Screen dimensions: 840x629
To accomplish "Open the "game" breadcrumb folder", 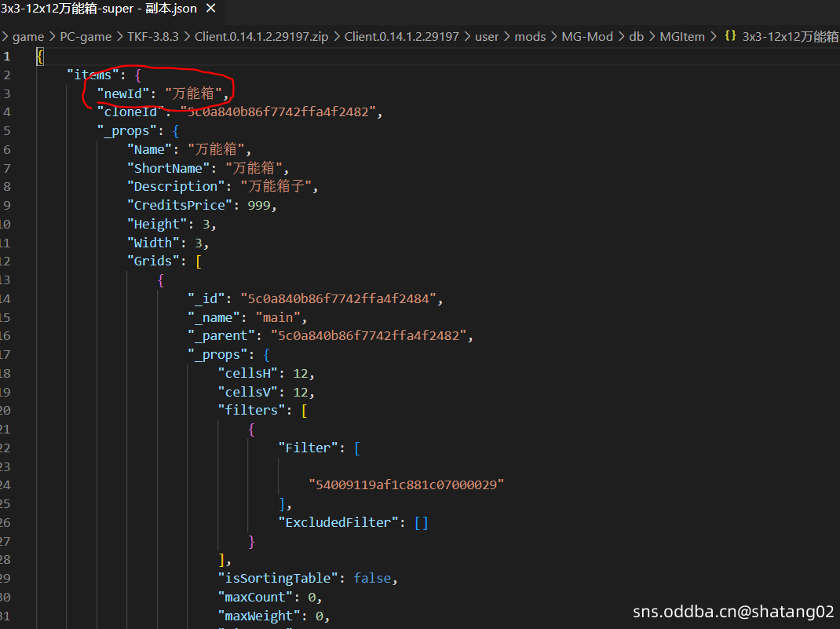I will click(x=28, y=36).
